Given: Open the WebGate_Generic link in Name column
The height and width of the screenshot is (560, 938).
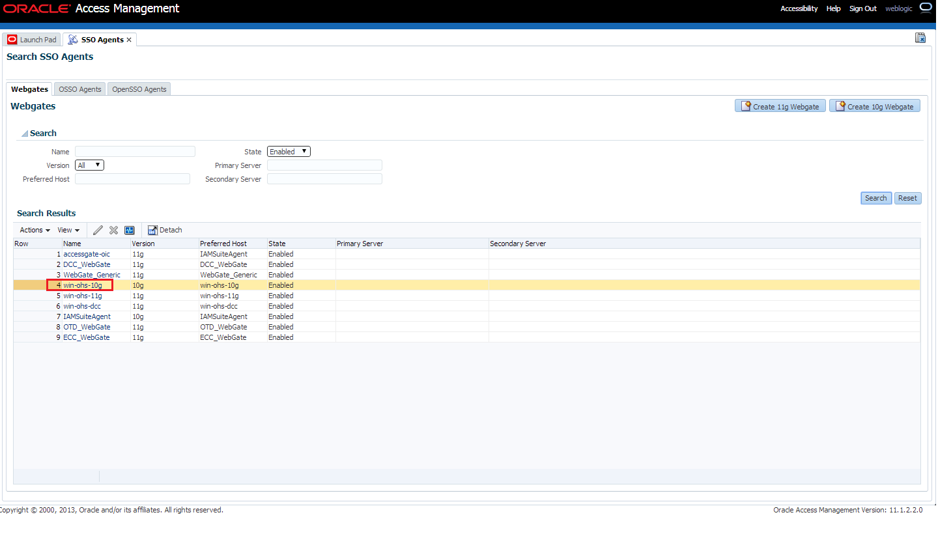Looking at the screenshot, I should coord(92,275).
